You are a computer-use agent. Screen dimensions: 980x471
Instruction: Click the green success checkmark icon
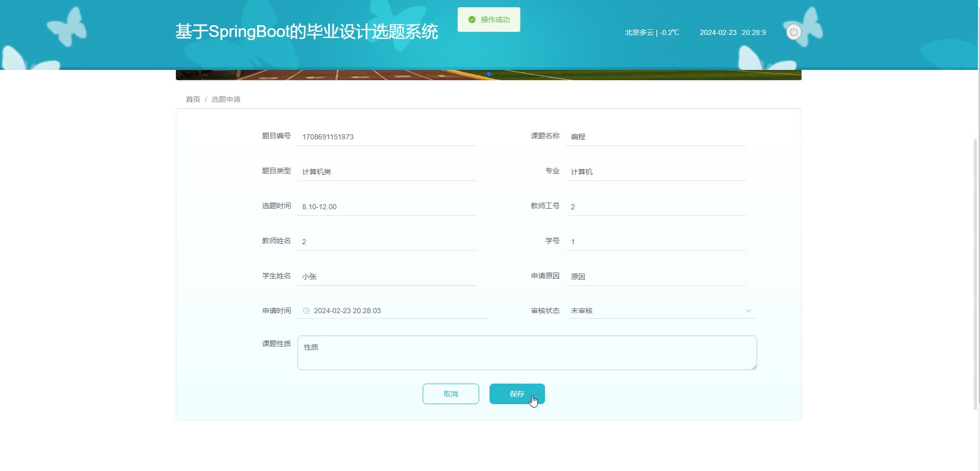click(x=471, y=20)
